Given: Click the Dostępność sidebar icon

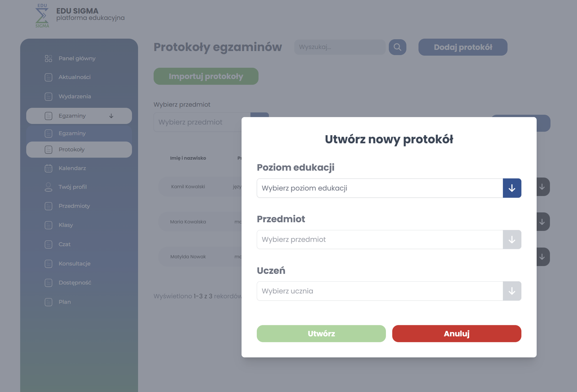Looking at the screenshot, I should click(x=48, y=283).
